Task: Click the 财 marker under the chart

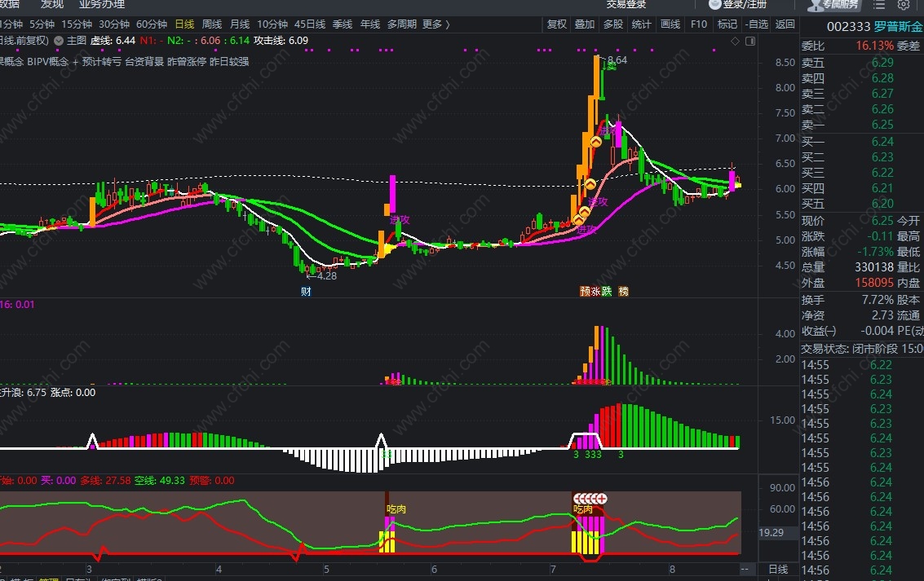Action: (x=306, y=292)
